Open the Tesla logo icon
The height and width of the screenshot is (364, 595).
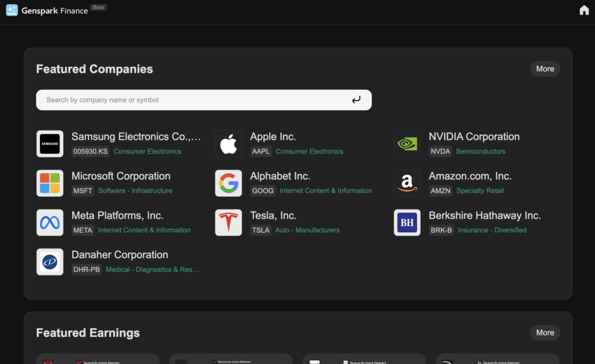228,223
